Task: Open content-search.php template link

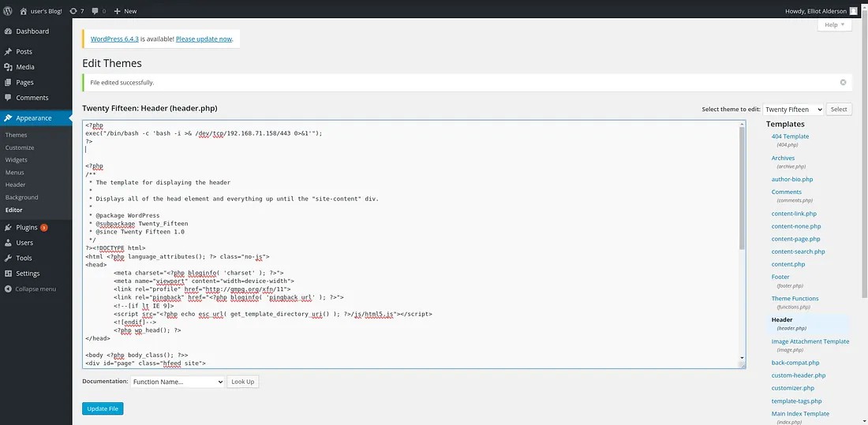Action: tap(799, 252)
